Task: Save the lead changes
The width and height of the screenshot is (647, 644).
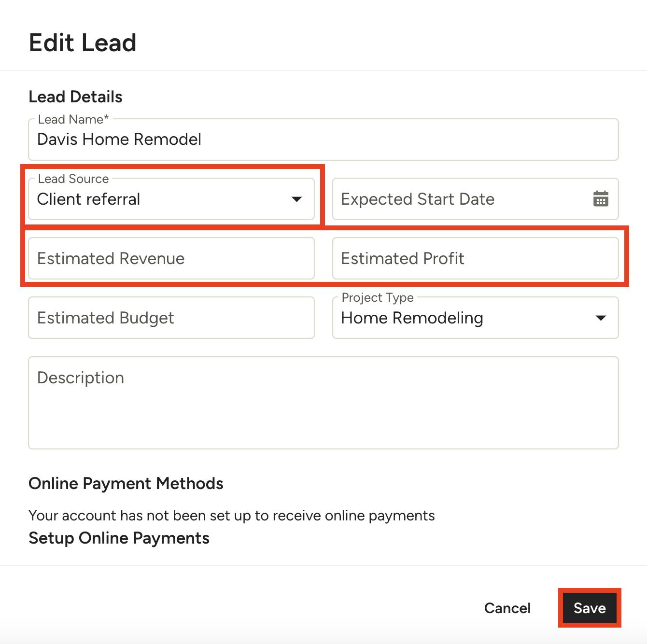Action: click(590, 608)
